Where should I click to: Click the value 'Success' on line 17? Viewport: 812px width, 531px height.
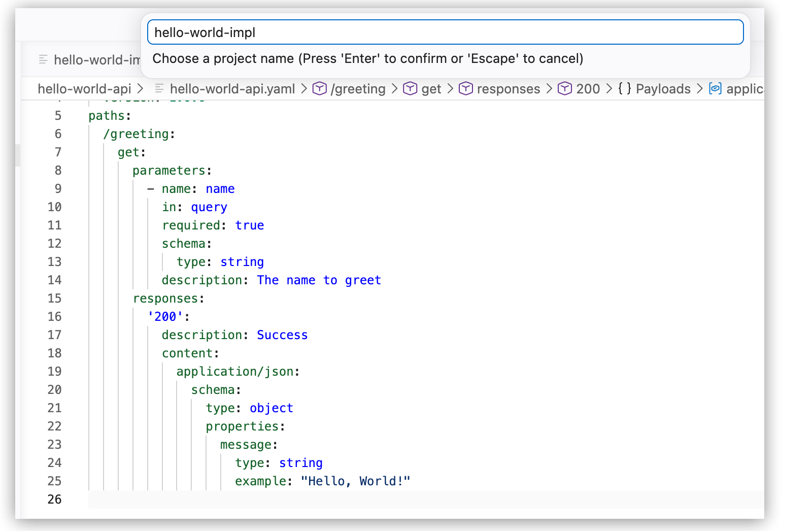tap(282, 335)
